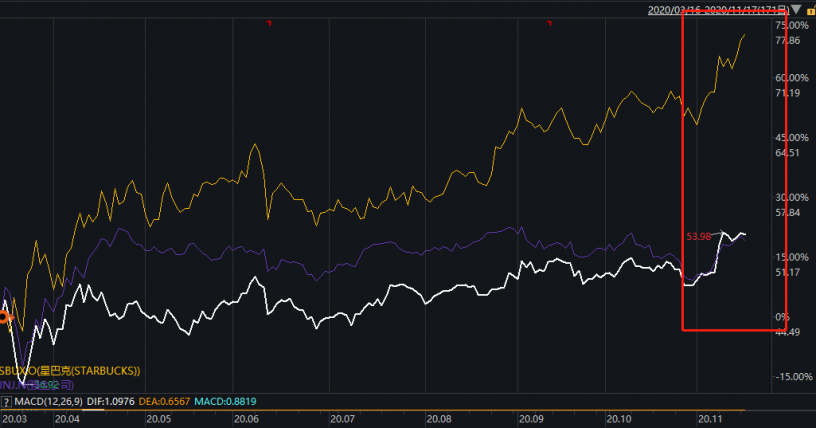Click the red 53.98 price label

point(700,236)
